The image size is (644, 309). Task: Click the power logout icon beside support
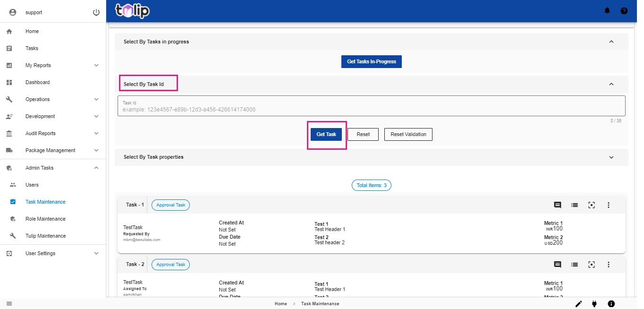[96, 12]
